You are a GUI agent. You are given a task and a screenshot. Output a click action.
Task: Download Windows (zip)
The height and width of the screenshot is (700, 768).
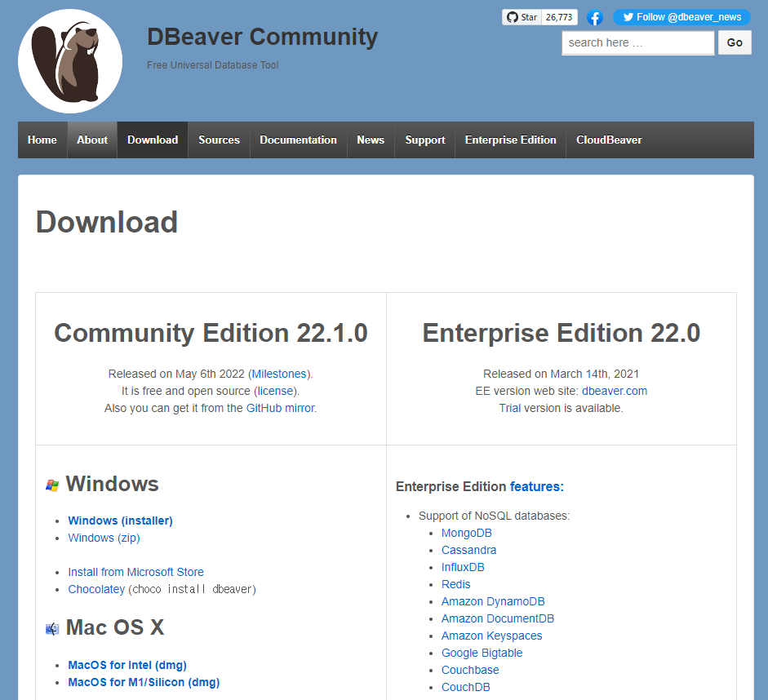(104, 538)
